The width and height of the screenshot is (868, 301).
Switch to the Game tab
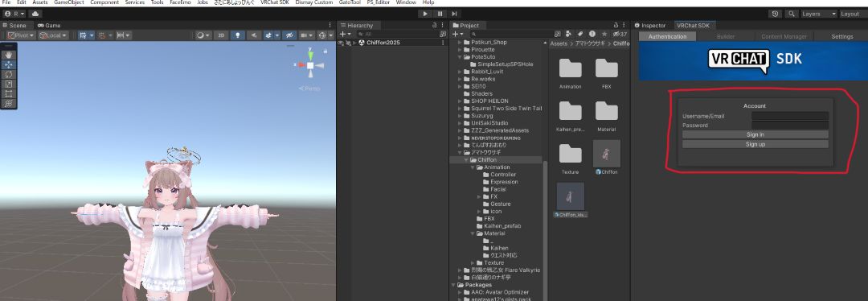pyautogui.click(x=49, y=26)
